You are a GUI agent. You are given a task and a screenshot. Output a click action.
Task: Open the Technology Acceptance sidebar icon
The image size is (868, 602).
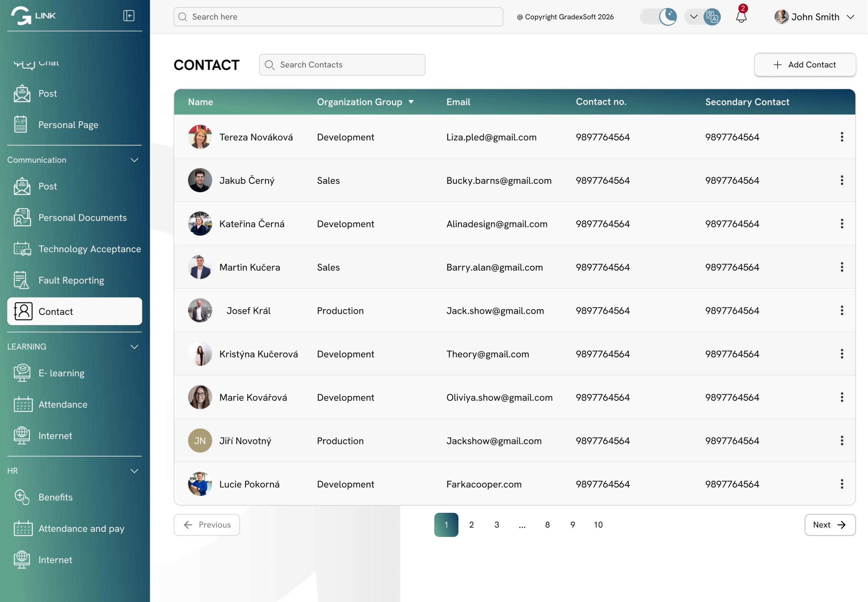click(x=22, y=249)
